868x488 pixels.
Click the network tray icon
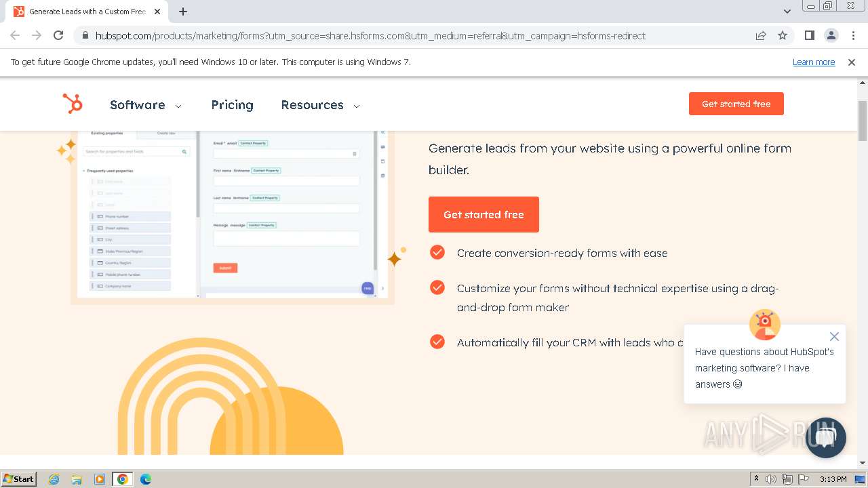[787, 479]
